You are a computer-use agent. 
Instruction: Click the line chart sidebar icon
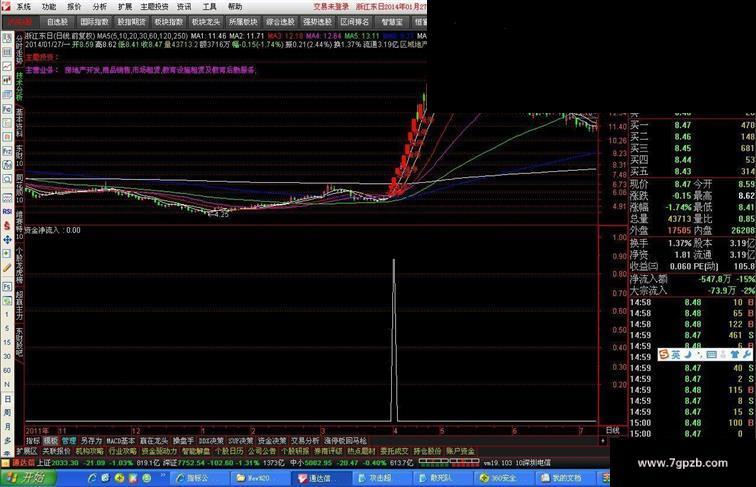(x=7, y=66)
